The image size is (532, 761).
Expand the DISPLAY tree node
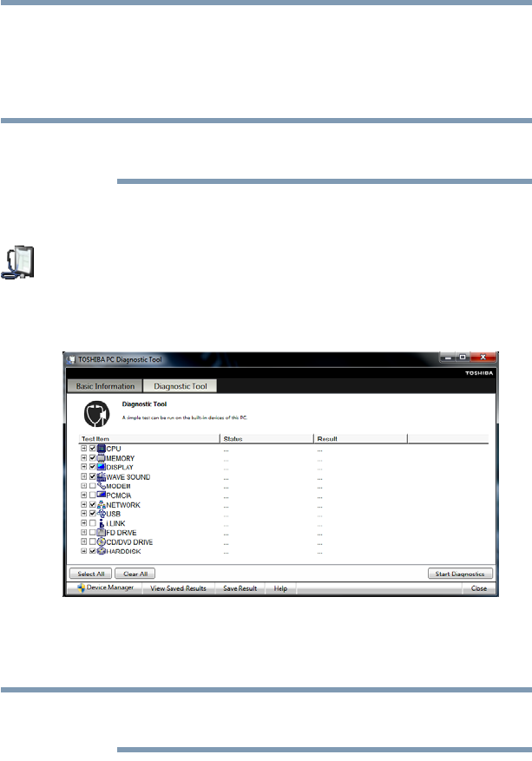coord(83,467)
